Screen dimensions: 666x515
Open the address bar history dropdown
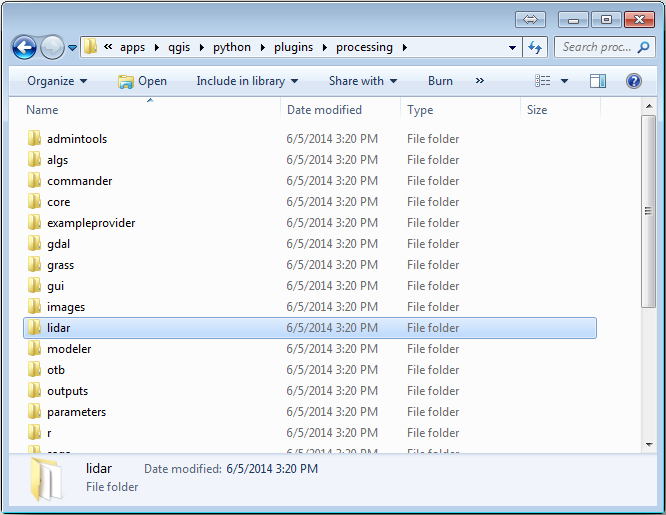[513, 47]
